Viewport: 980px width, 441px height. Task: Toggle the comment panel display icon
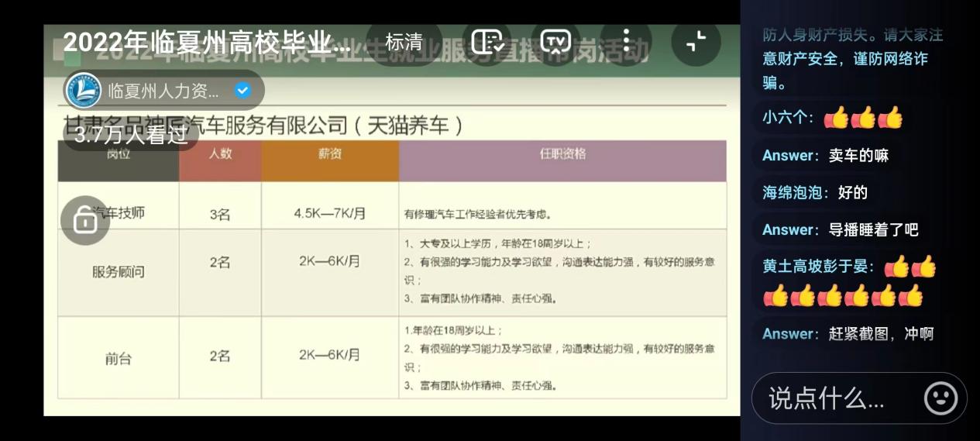coord(487,42)
